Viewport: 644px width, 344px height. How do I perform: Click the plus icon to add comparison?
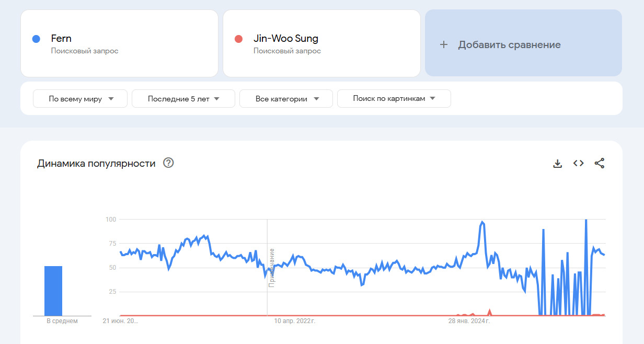[444, 44]
